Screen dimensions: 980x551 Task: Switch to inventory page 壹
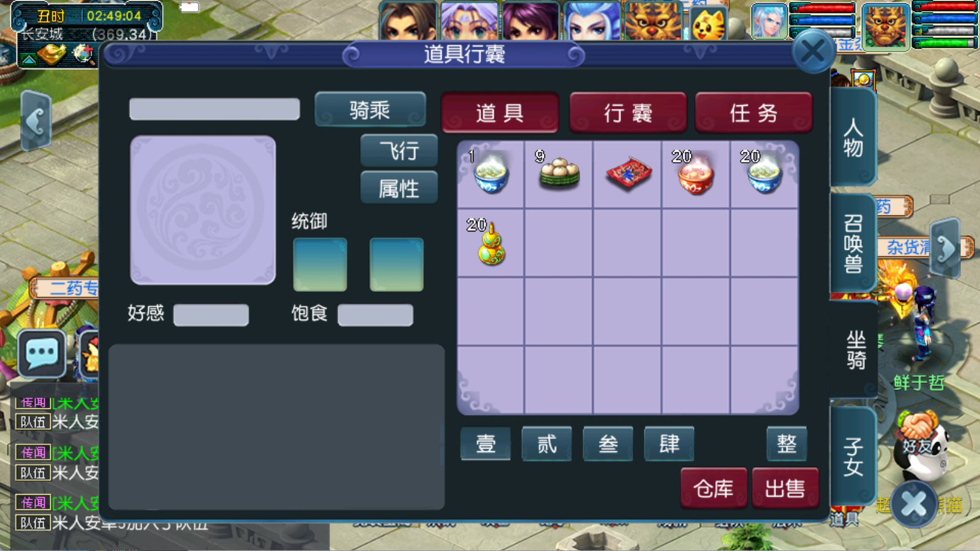(485, 443)
